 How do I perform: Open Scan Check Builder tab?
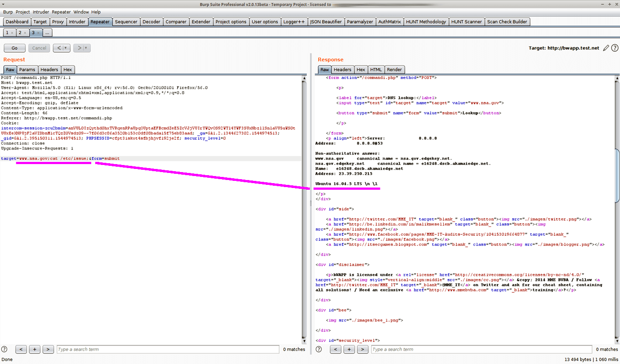[x=507, y=22]
